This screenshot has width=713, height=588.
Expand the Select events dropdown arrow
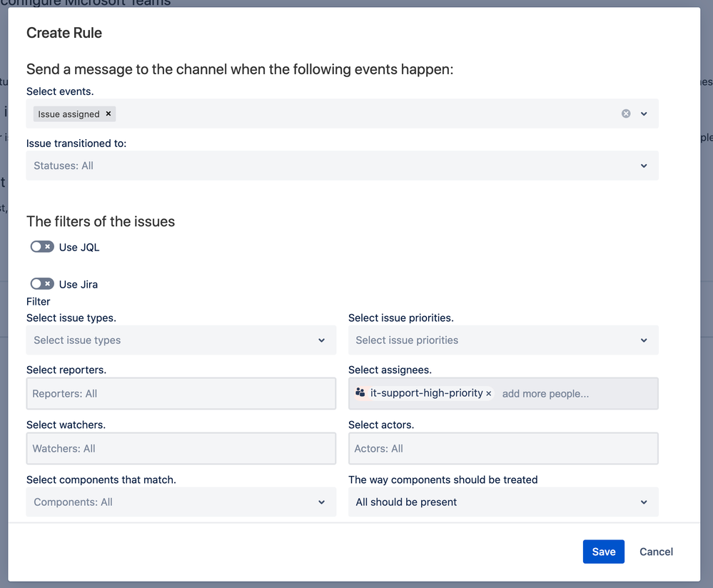tap(644, 113)
